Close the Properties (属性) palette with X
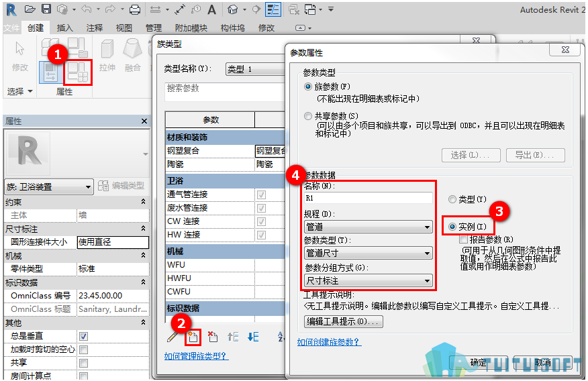This screenshot has width=588, height=381. tap(144, 121)
